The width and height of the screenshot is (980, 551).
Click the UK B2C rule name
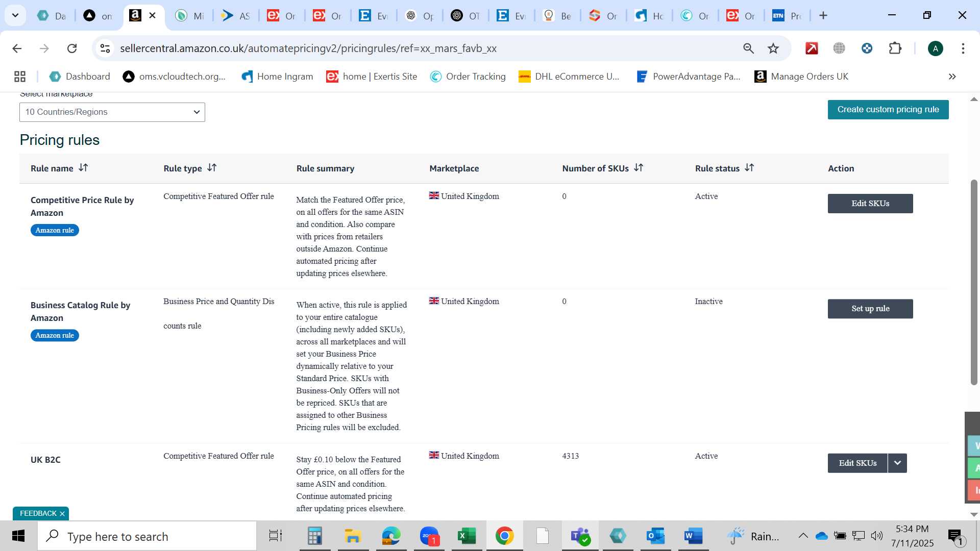click(x=45, y=460)
